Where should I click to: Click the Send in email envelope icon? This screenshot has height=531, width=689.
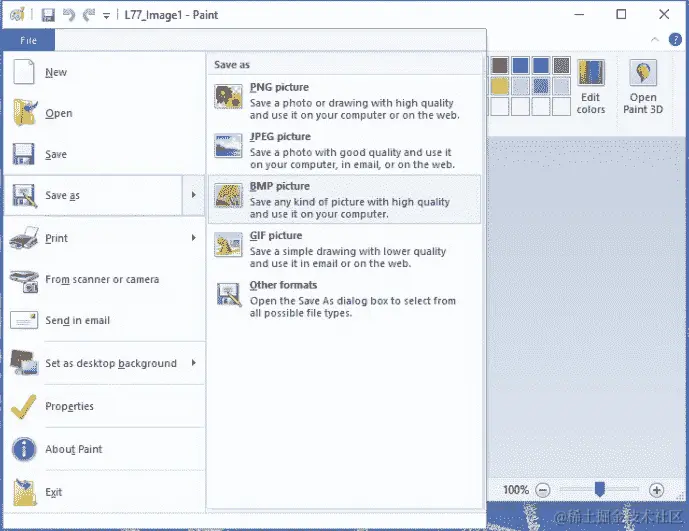click(x=24, y=320)
